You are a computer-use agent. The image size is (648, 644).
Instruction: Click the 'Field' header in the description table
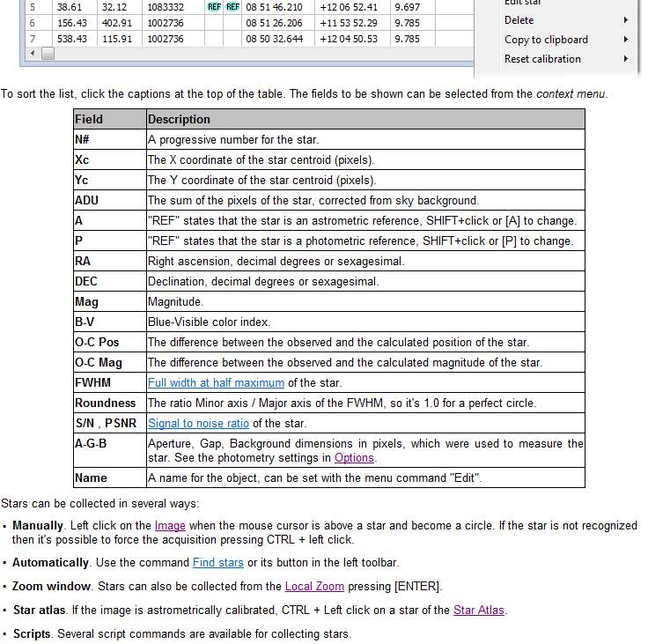[x=110, y=119]
